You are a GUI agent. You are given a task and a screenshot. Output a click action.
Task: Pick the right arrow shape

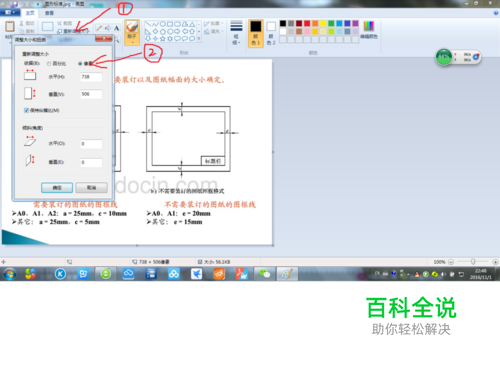177,32
